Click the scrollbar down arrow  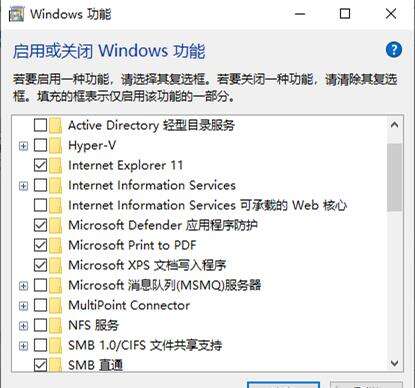394,363
